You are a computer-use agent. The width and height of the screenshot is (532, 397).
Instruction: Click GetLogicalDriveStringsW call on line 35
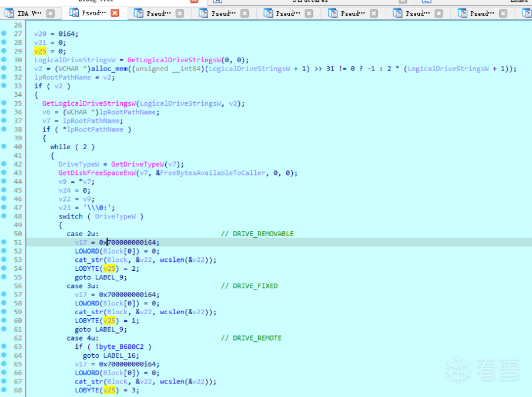coord(89,103)
